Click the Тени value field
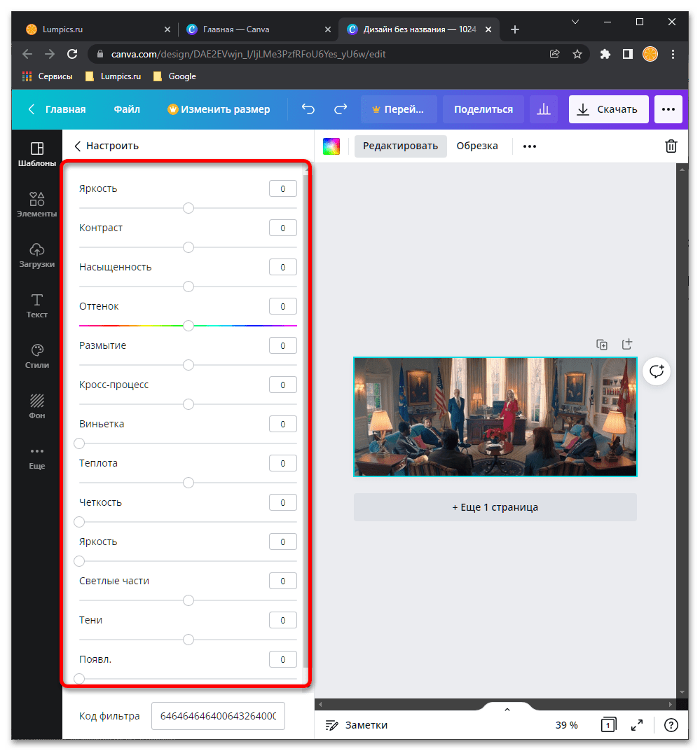Viewport: 700px width, 751px height. click(x=282, y=620)
